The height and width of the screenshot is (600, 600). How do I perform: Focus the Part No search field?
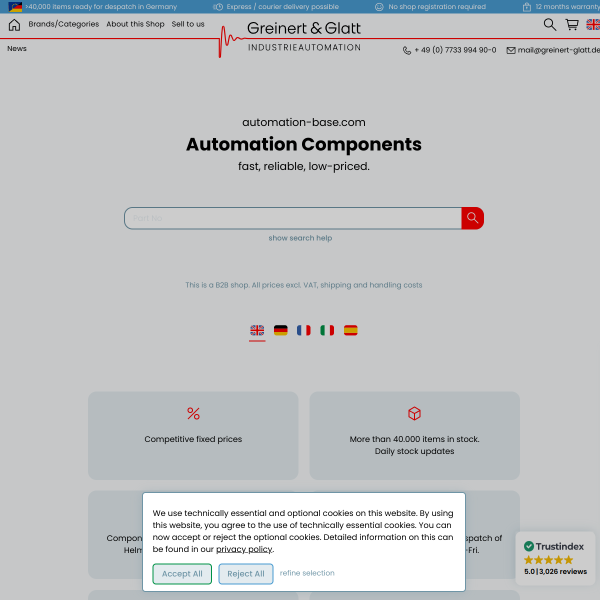point(293,218)
